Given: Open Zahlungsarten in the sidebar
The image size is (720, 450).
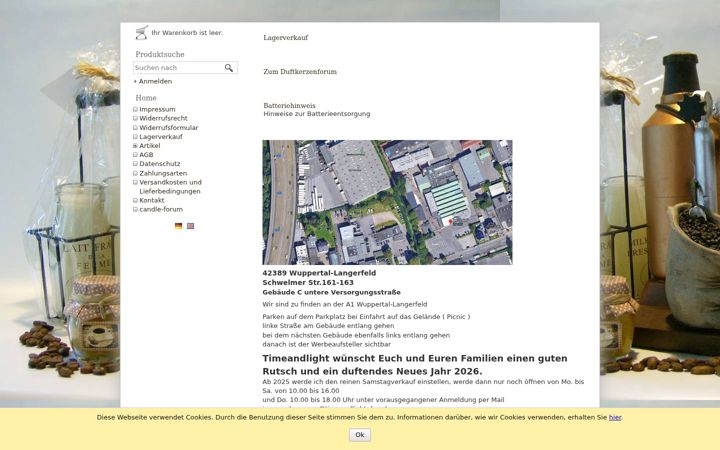Looking at the screenshot, I should pos(163,173).
